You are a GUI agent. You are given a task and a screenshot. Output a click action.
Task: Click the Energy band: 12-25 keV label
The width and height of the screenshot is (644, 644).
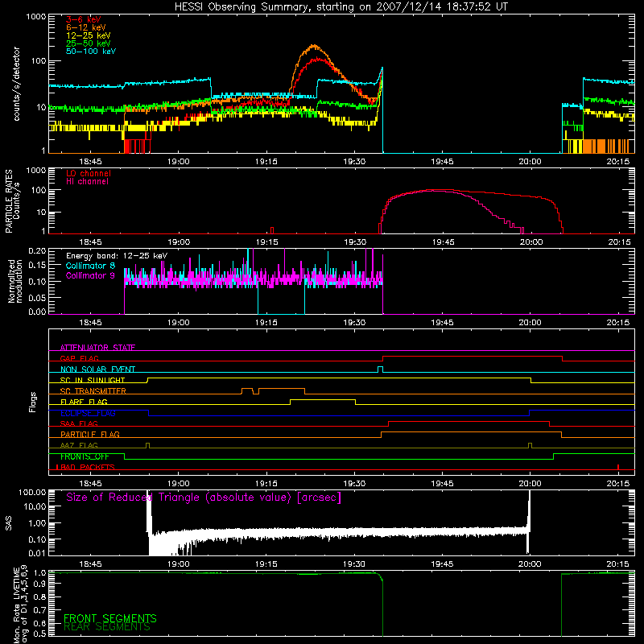point(117,256)
